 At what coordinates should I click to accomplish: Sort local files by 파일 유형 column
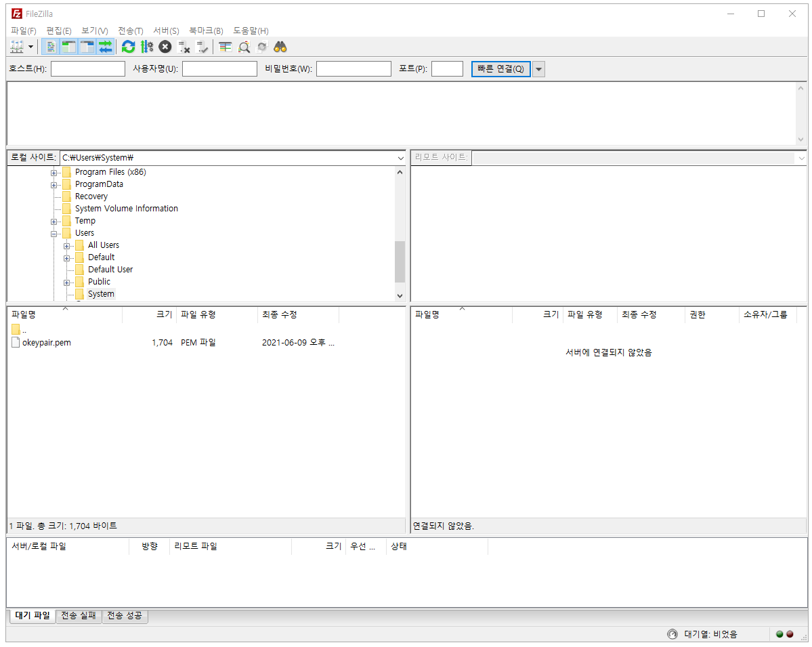(x=217, y=314)
